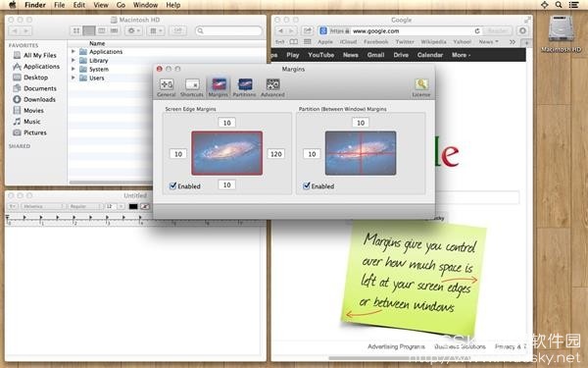The height and width of the screenshot is (368, 588).
Task: Expand the Applications folder disclosure triangle
Action: (73, 51)
